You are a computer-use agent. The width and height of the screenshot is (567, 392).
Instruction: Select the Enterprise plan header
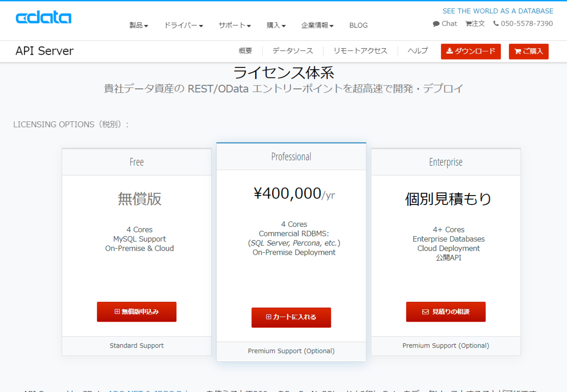click(x=446, y=162)
